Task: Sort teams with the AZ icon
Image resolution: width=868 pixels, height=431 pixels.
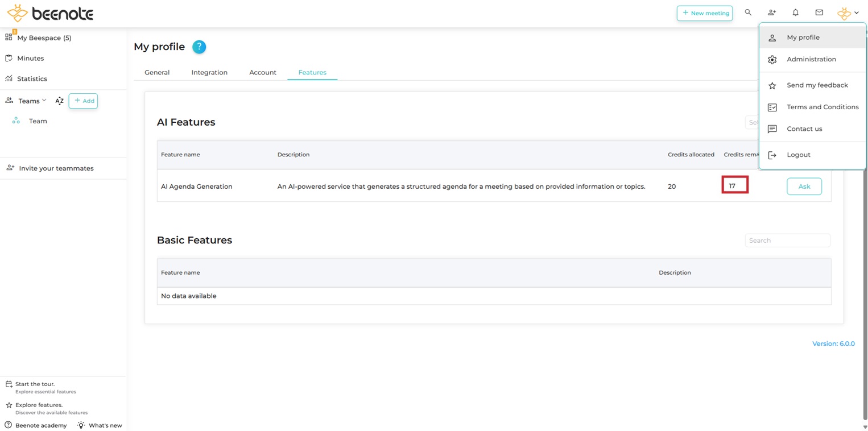Action: pyautogui.click(x=59, y=101)
